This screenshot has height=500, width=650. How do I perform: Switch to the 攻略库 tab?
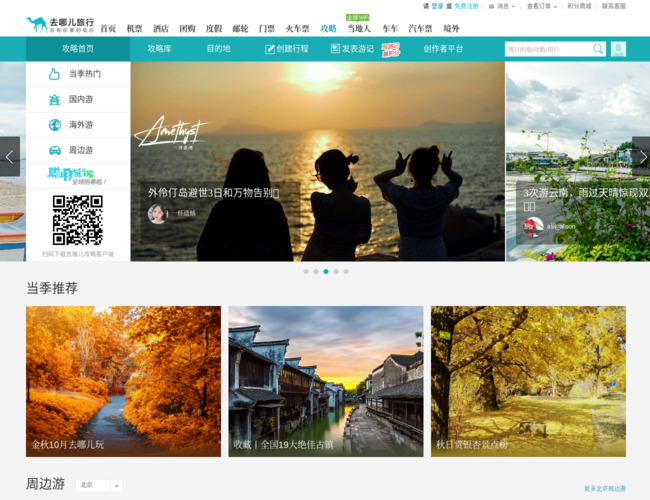pos(159,49)
